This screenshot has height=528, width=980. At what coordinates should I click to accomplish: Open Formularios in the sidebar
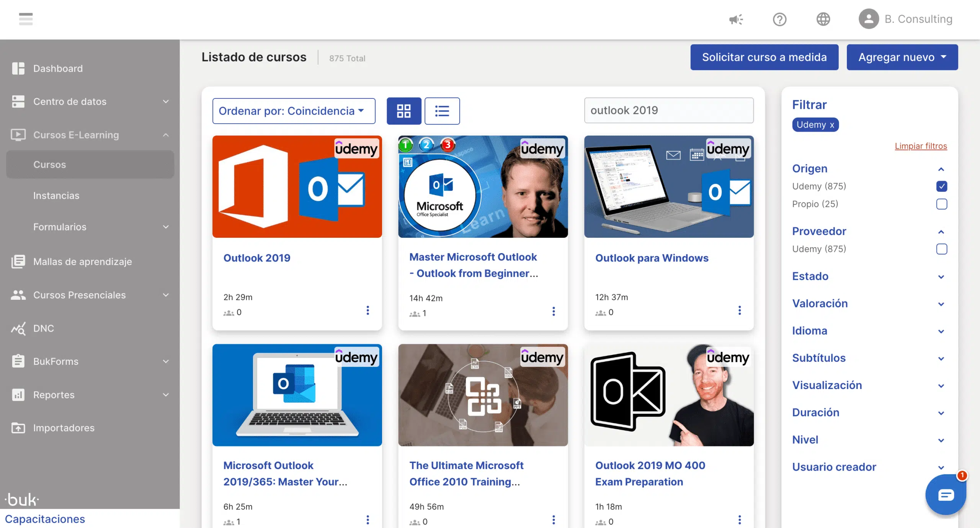point(60,227)
